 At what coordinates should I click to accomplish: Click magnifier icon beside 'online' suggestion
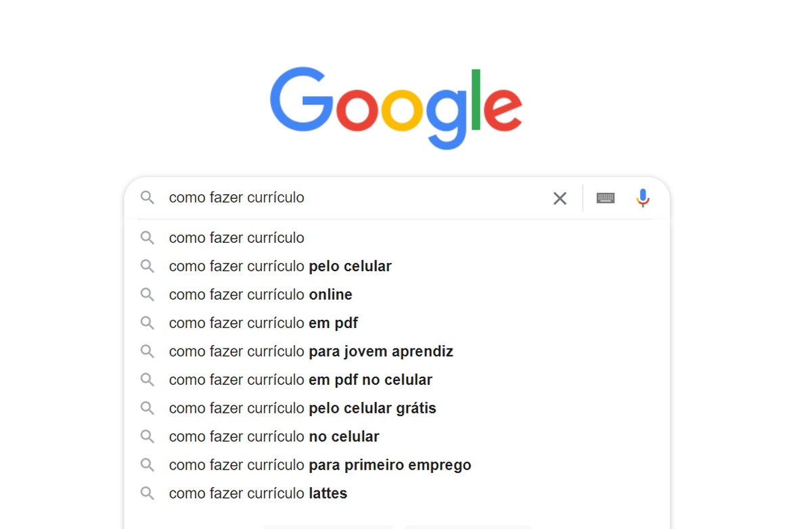pos(147,295)
